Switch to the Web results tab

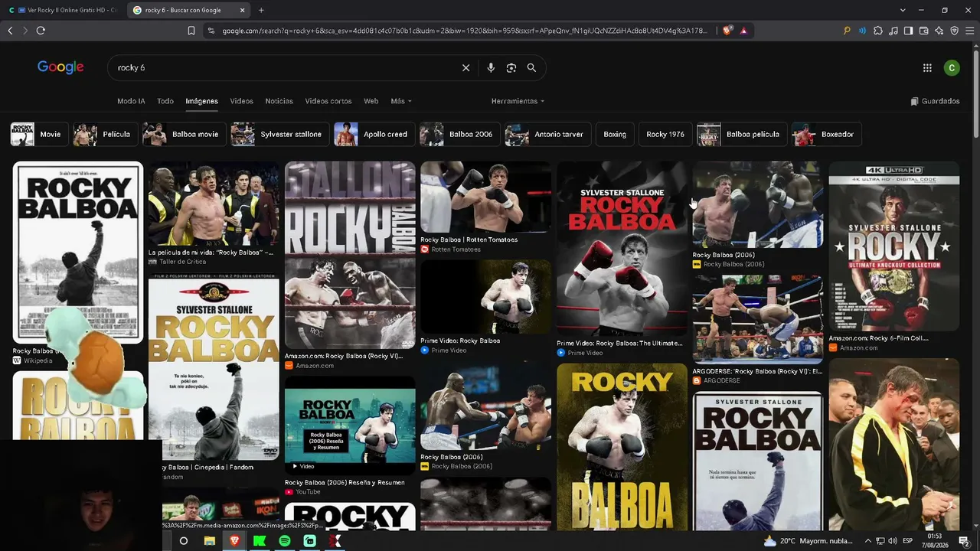(371, 101)
